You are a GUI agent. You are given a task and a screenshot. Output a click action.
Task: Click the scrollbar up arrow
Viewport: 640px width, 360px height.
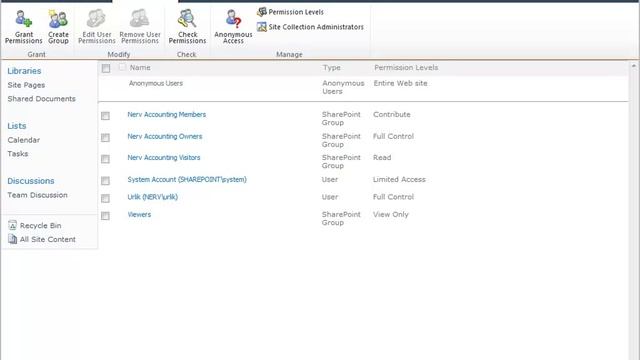[634, 66]
